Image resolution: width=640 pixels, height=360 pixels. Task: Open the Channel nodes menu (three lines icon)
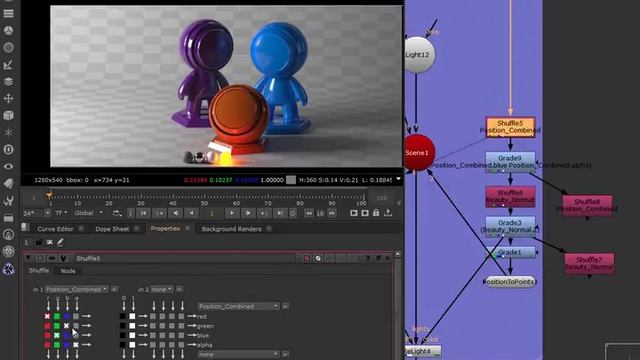point(8,13)
